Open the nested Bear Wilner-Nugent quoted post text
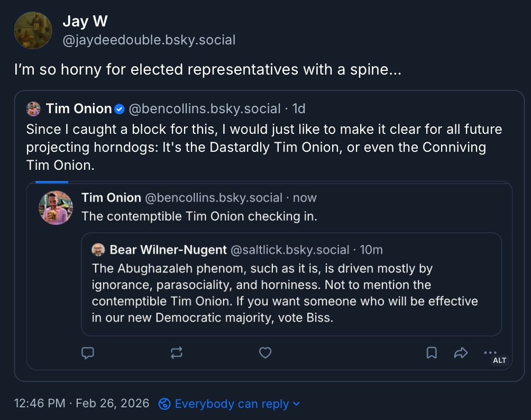 point(285,293)
